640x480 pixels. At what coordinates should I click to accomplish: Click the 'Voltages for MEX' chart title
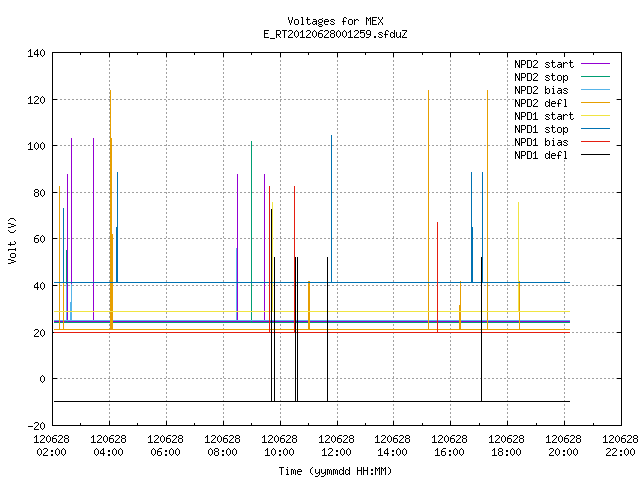pyautogui.click(x=335, y=21)
